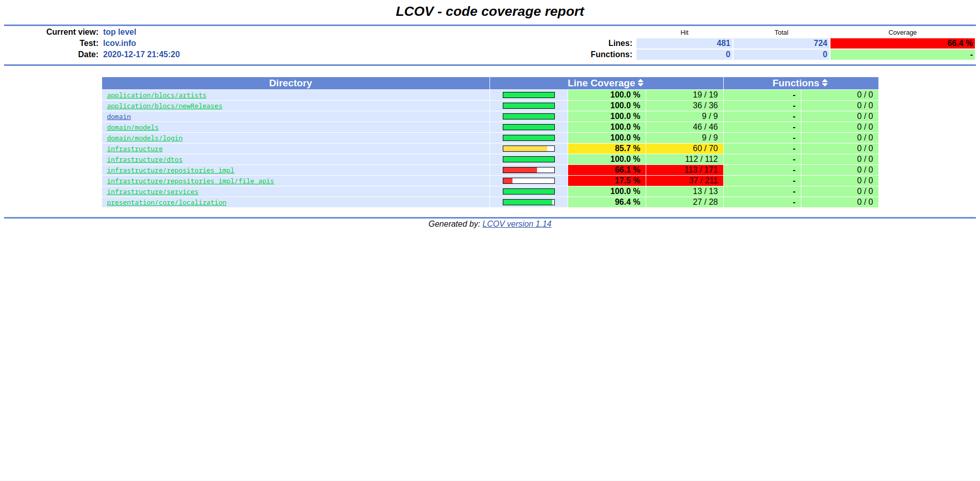Open infrastructure/dtos directory link
The height and width of the screenshot is (481, 980).
tap(144, 160)
